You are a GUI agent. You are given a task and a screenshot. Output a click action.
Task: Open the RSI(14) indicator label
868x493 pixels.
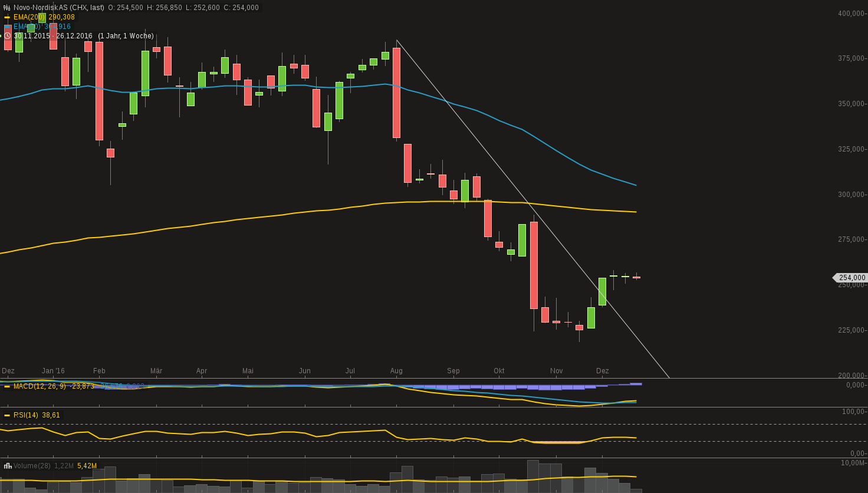click(x=26, y=415)
